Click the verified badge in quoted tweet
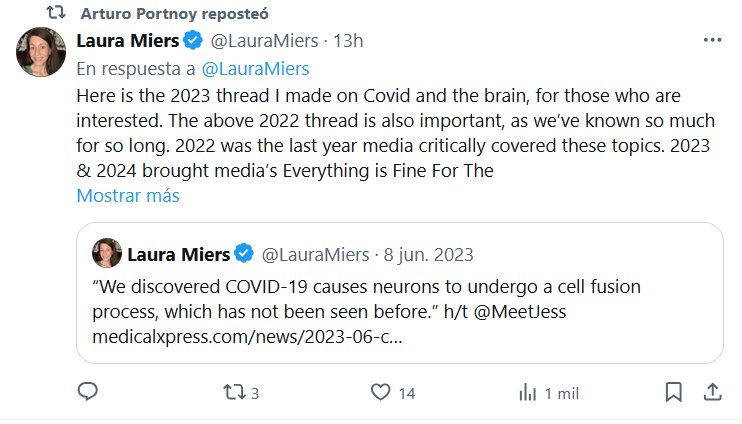 pyautogui.click(x=241, y=252)
